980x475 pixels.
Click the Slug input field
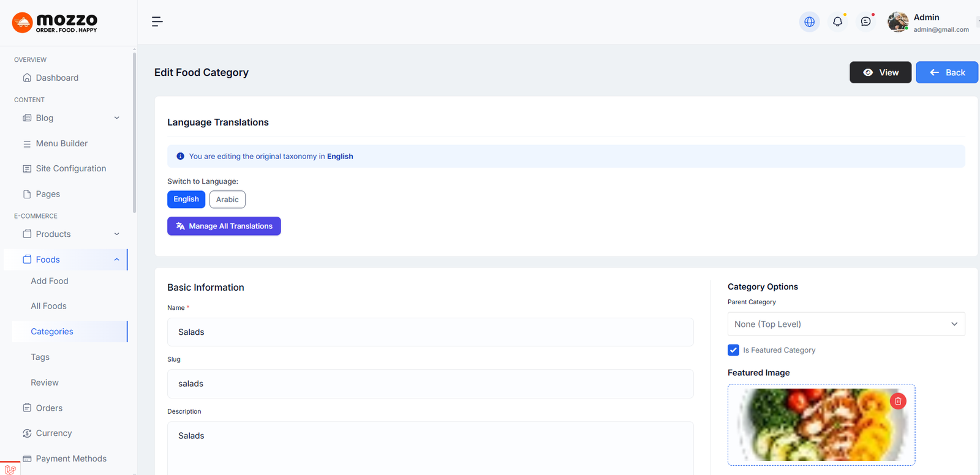pos(430,384)
